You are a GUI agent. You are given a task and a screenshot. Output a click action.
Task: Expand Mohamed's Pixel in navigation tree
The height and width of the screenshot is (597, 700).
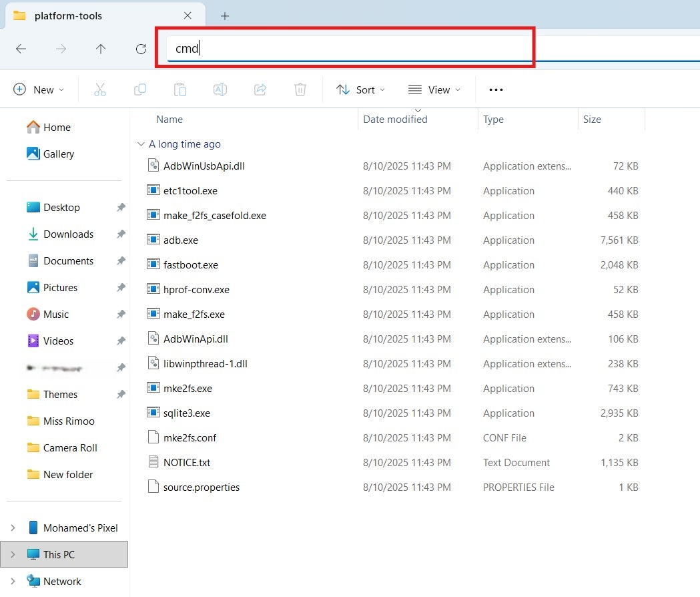pyautogui.click(x=13, y=528)
